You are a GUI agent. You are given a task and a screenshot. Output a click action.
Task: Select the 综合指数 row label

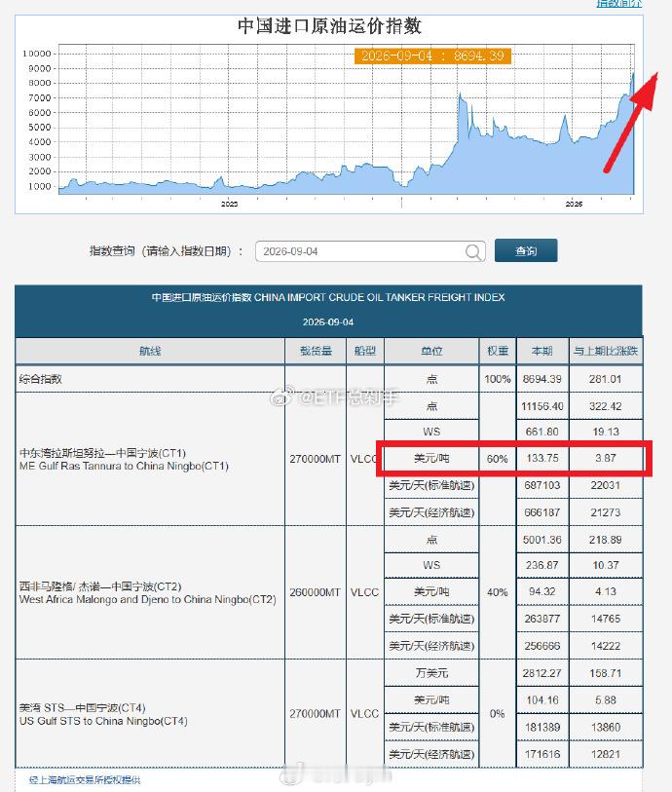(40, 379)
